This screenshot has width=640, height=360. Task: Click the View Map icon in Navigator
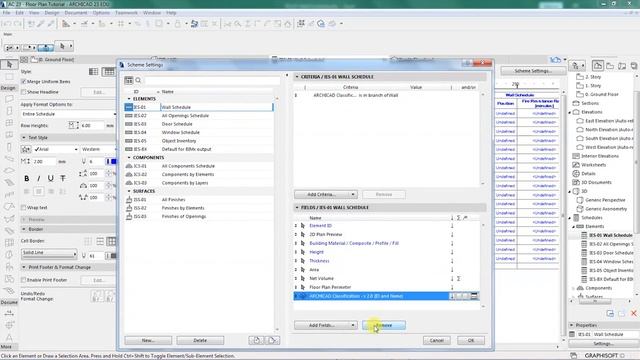pyautogui.click(x=610, y=65)
